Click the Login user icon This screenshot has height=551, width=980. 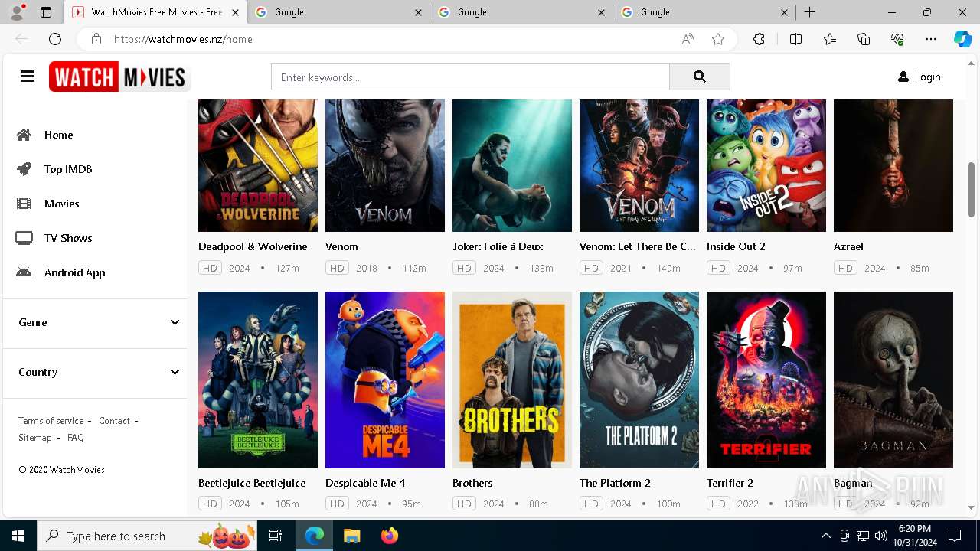click(903, 77)
